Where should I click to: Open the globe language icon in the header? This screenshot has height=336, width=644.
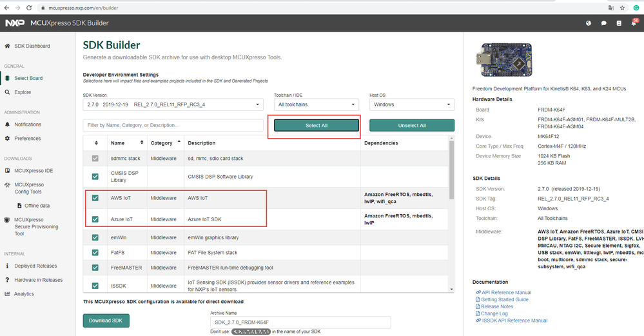pyautogui.click(x=589, y=23)
